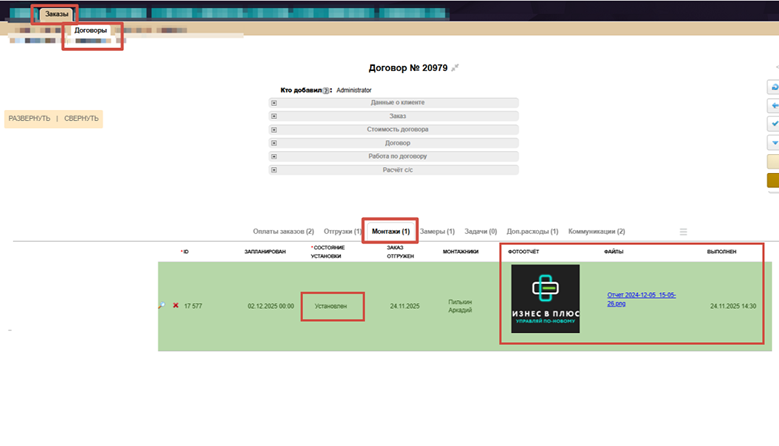
Task: Click the red X delete icon in row 17 577
Action: (x=176, y=305)
